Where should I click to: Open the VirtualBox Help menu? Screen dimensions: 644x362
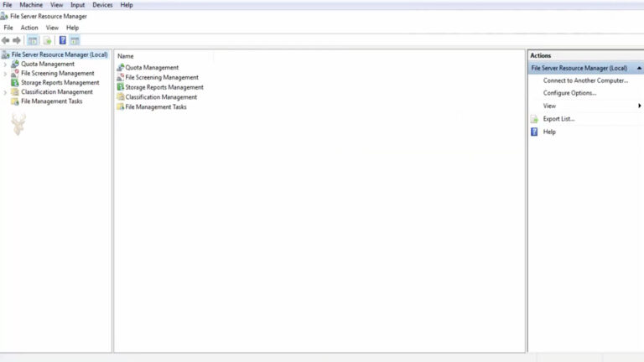pos(127,5)
